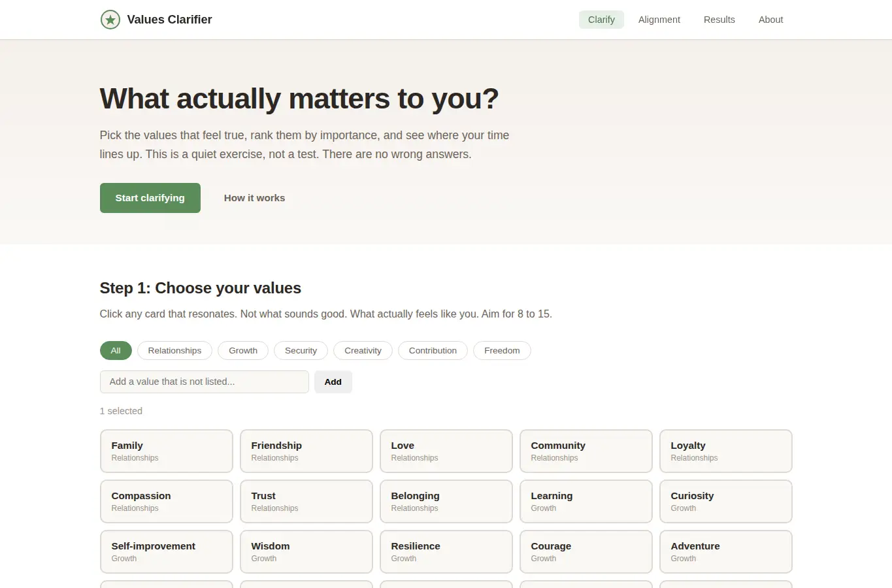
Task: Filter values by Relationships
Action: 174,351
